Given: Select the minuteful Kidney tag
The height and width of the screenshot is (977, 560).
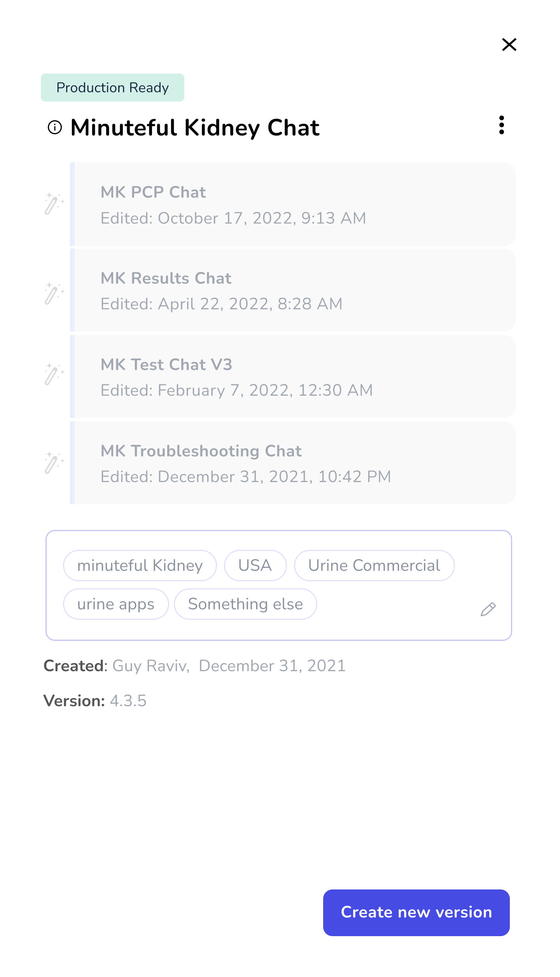Looking at the screenshot, I should point(140,565).
